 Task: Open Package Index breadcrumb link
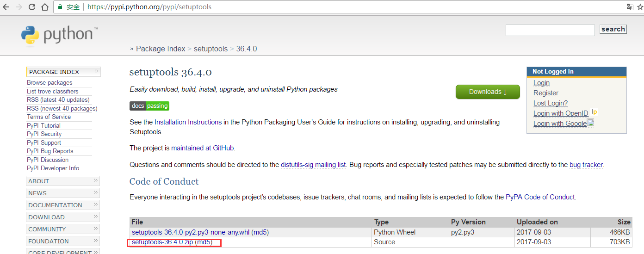pos(161,49)
